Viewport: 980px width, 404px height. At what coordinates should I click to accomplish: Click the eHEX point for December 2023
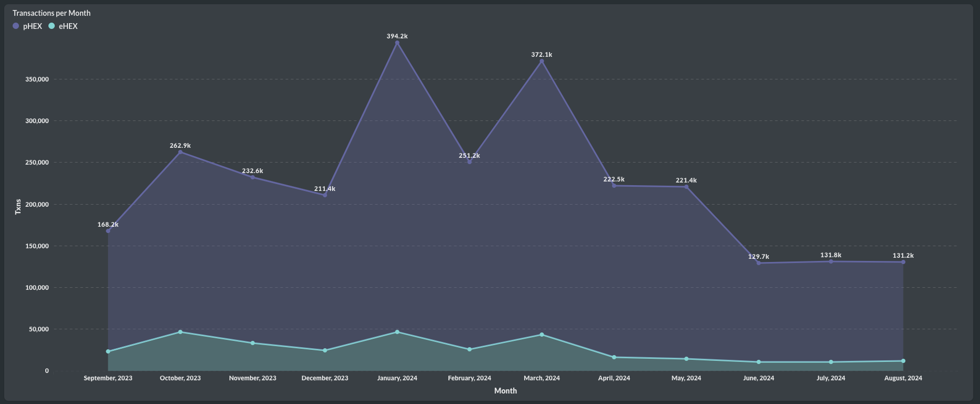325,350
